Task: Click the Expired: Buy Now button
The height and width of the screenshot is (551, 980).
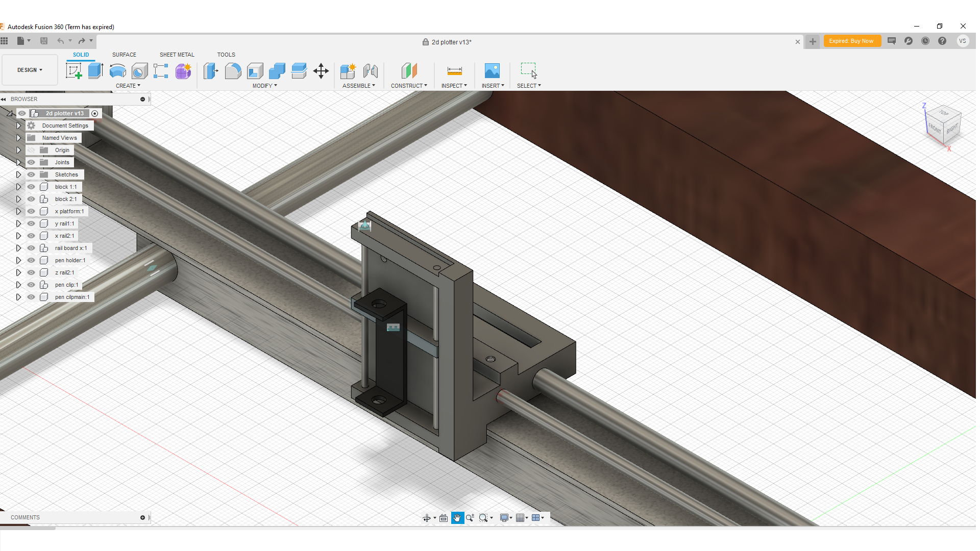Action: (852, 41)
